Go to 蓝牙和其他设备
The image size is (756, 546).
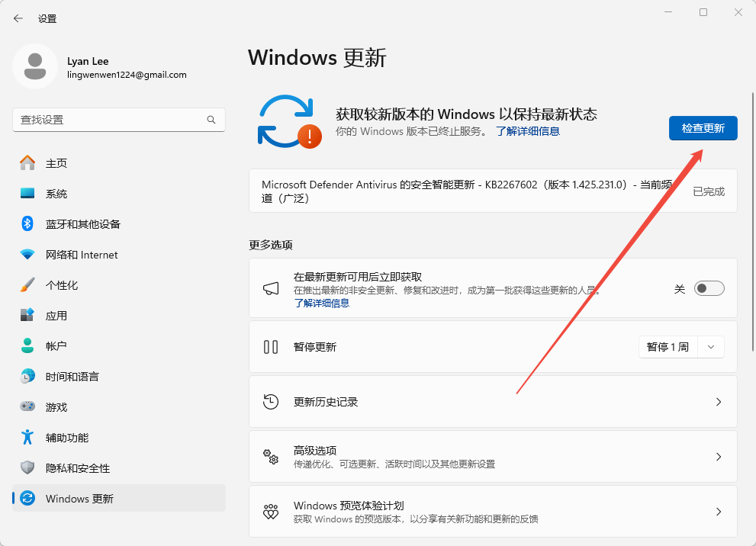(x=119, y=223)
